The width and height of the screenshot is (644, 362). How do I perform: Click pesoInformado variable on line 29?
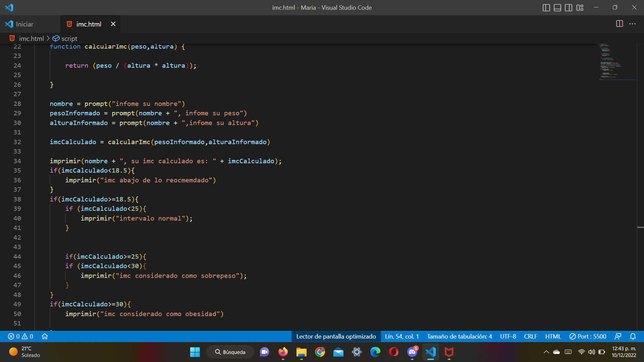tap(75, 113)
